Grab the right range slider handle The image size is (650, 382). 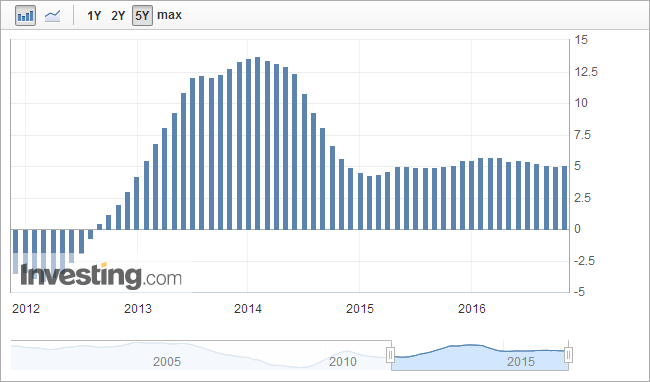pos(569,355)
